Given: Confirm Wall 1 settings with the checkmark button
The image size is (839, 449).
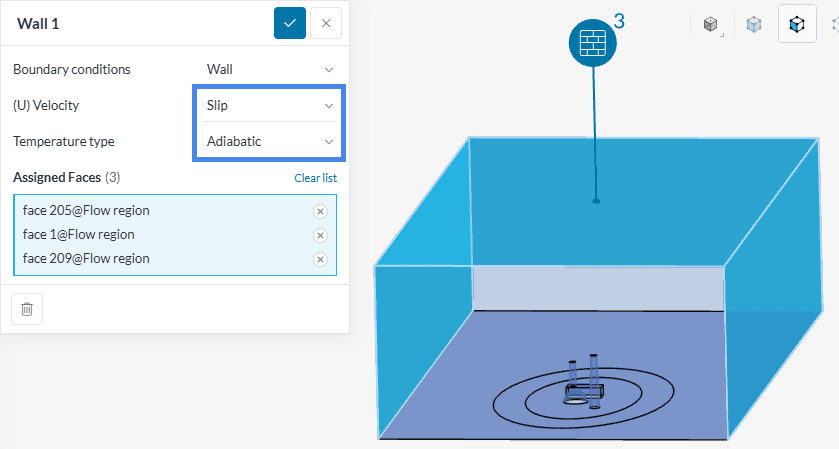Looking at the screenshot, I should [x=289, y=23].
